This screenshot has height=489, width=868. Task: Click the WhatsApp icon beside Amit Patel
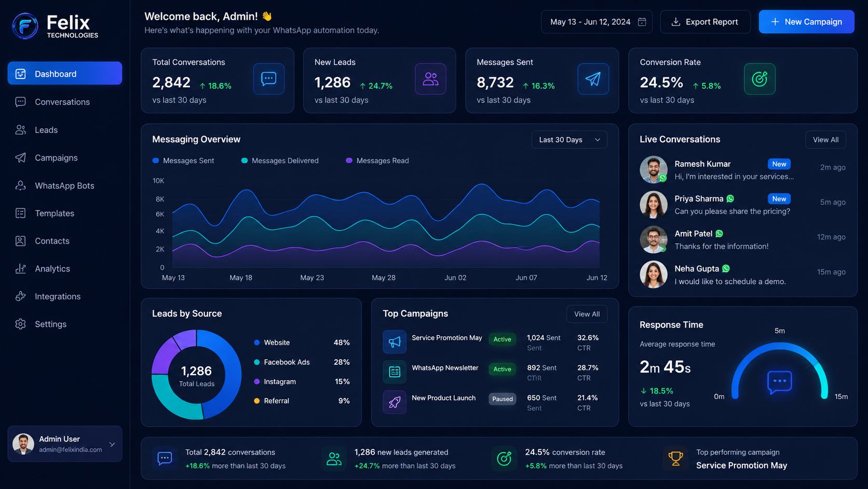click(719, 234)
